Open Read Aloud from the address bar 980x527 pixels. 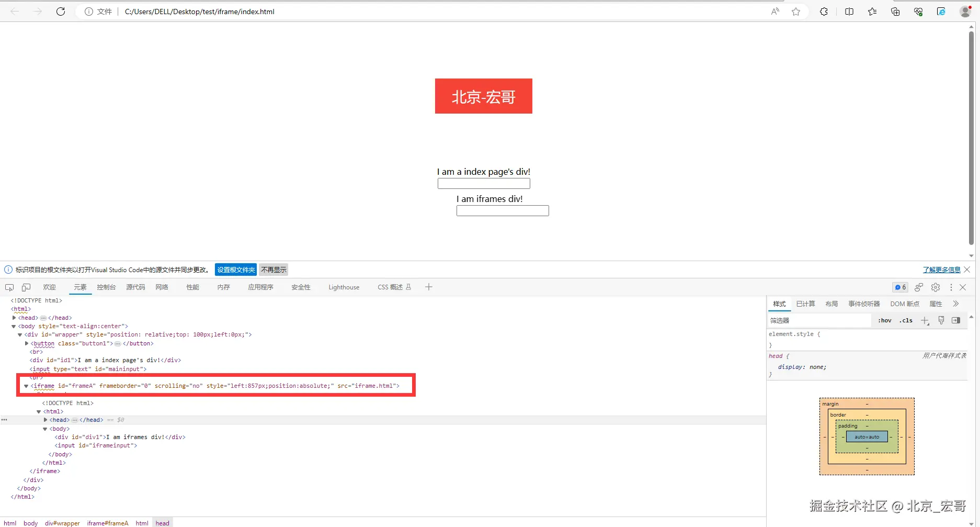coord(775,12)
